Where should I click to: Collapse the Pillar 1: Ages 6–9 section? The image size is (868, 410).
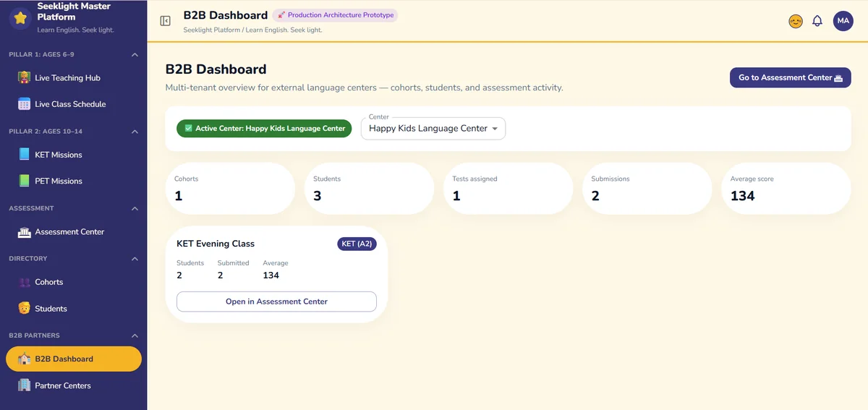click(x=135, y=55)
